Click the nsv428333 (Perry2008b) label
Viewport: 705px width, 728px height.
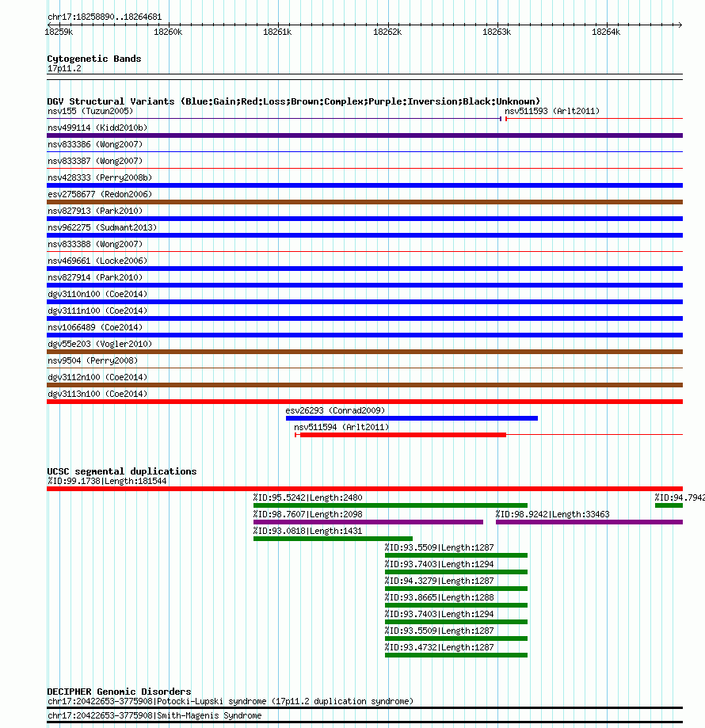click(x=100, y=177)
